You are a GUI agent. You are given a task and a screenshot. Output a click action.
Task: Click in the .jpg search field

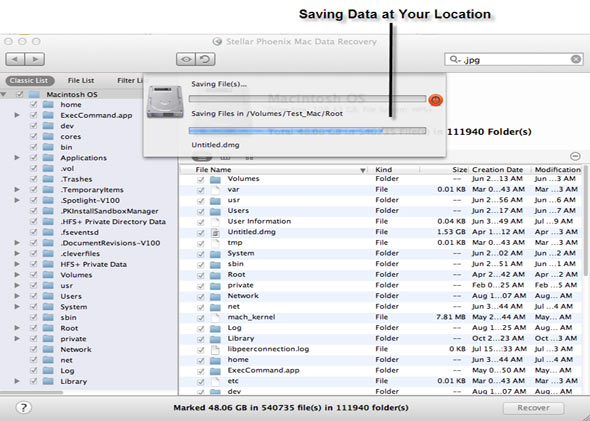pyautogui.click(x=514, y=59)
